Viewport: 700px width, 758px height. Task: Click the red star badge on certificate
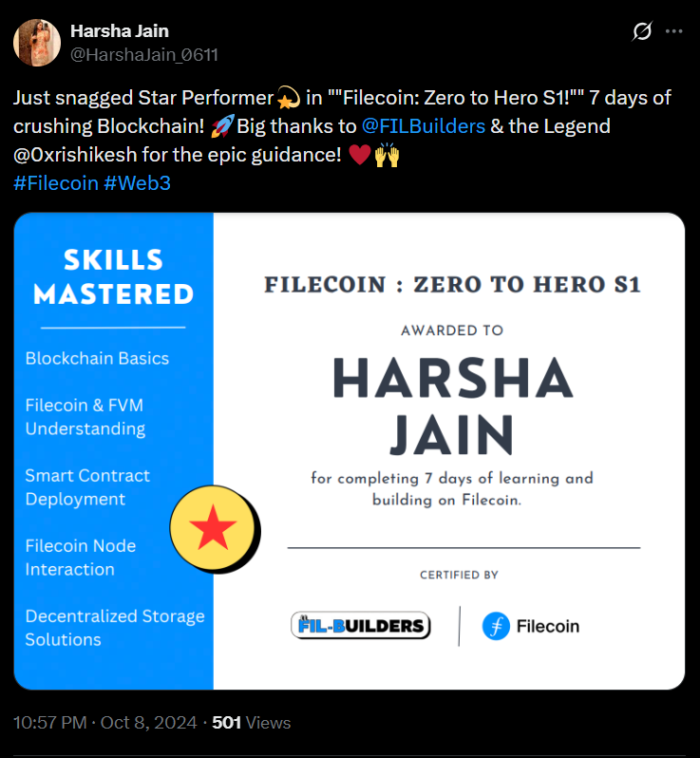[x=213, y=528]
